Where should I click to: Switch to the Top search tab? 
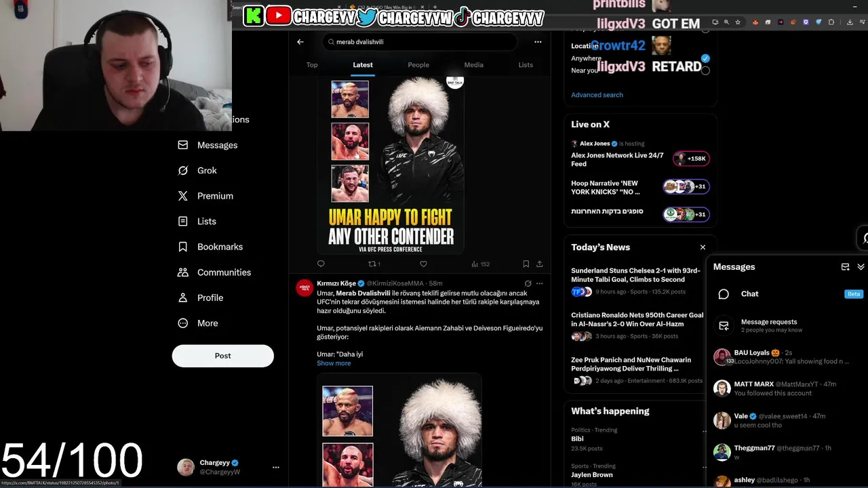[312, 65]
